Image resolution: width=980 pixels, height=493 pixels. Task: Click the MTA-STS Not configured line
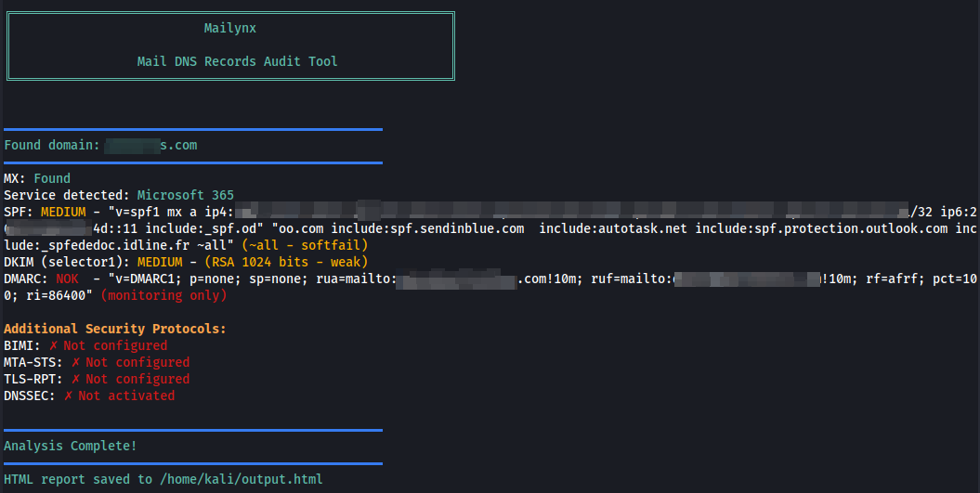click(97, 362)
